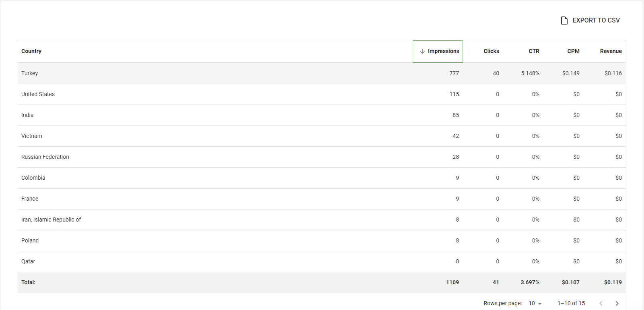Click the EXPORT TO CSV button

click(x=591, y=21)
